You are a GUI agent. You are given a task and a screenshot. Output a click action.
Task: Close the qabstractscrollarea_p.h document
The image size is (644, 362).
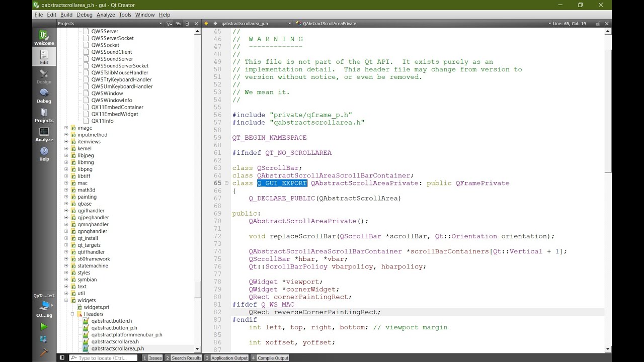[607, 24]
